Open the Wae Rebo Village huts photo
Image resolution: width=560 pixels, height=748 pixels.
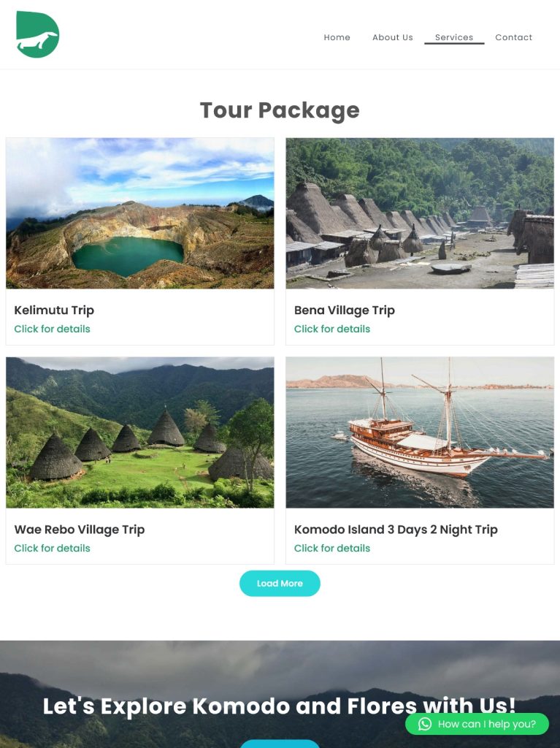coord(140,432)
